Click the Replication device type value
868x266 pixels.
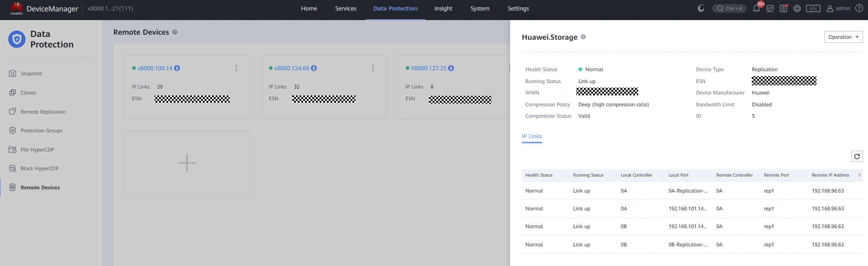click(765, 69)
